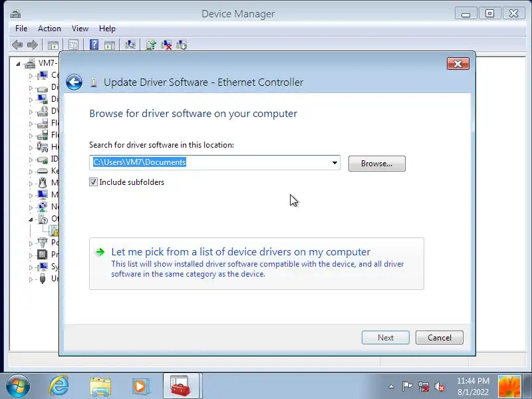
Task: Show hidden tray icons arrow
Action: coord(391,386)
